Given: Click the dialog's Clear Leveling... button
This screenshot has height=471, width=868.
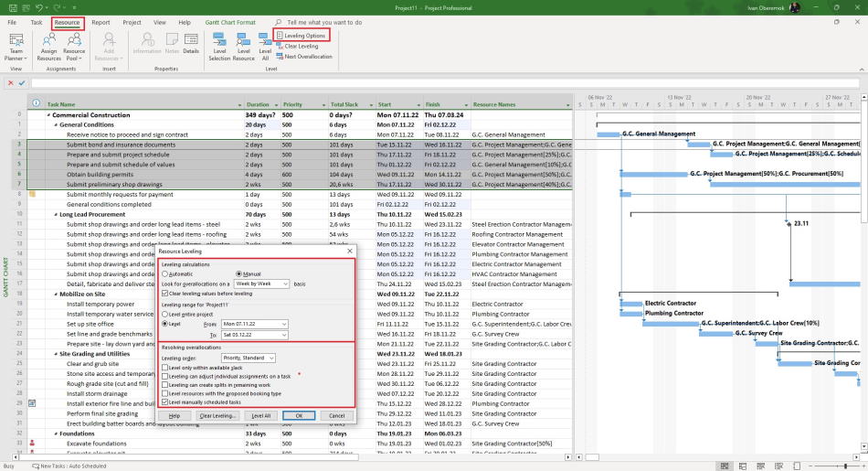Looking at the screenshot, I should coord(217,415).
